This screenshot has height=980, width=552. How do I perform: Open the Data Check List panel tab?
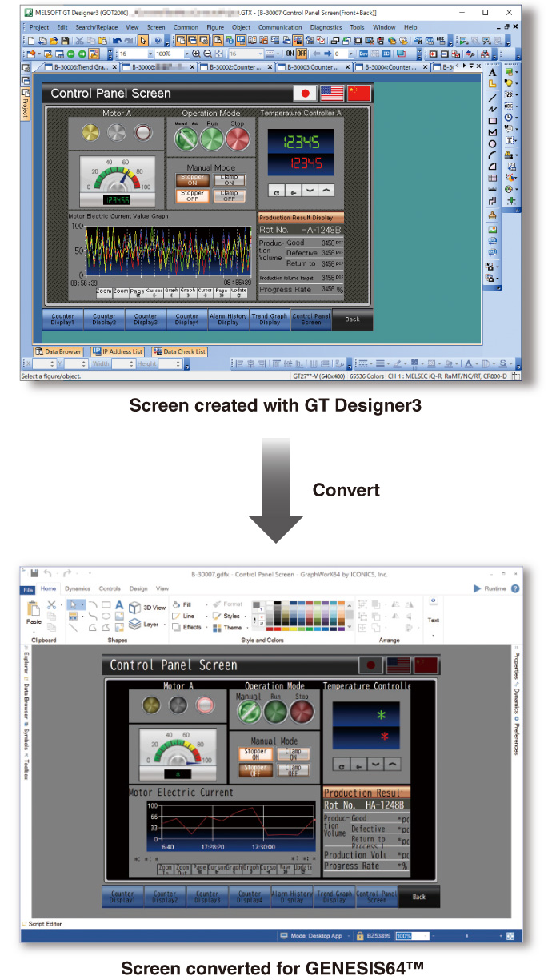coord(180,351)
